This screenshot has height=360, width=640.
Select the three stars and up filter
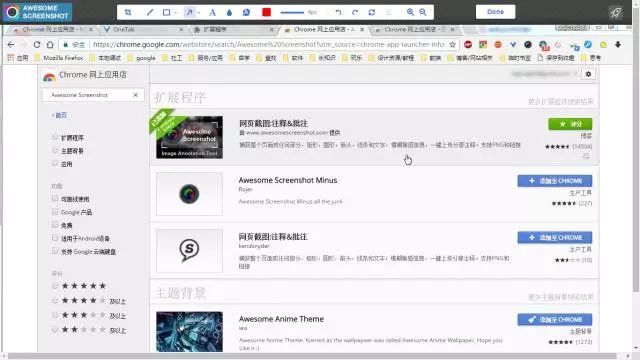[55, 315]
